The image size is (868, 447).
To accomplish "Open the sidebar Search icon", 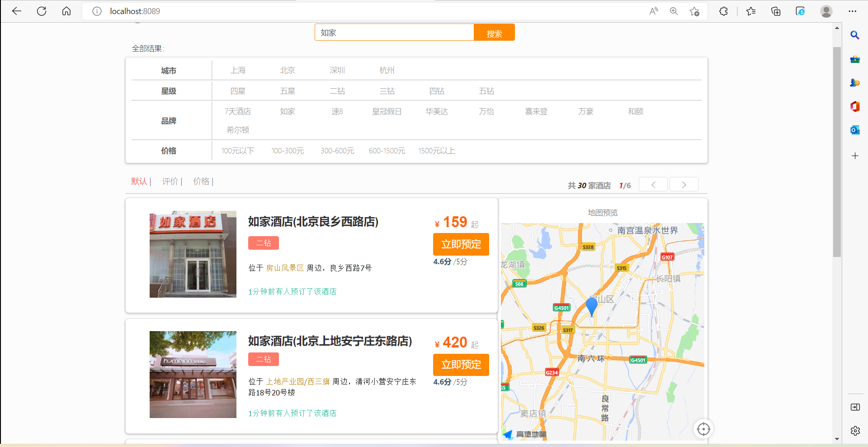I will point(855,35).
